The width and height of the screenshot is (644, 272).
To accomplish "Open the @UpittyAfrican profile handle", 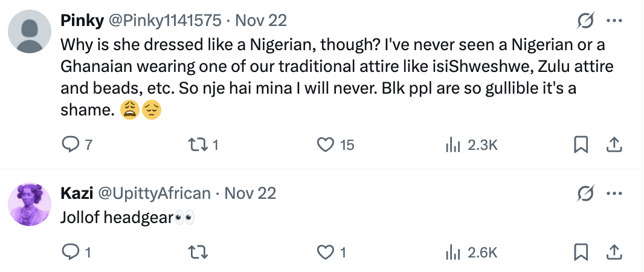I will (153, 193).
